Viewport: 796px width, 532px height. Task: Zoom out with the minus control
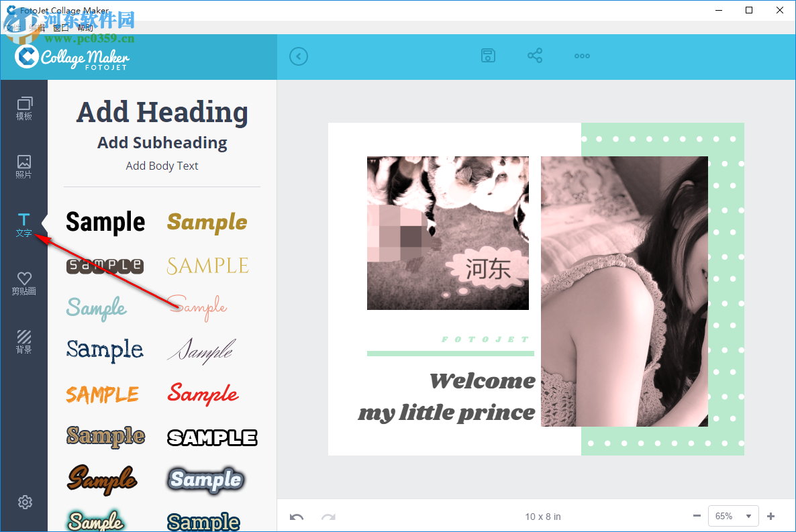[697, 516]
